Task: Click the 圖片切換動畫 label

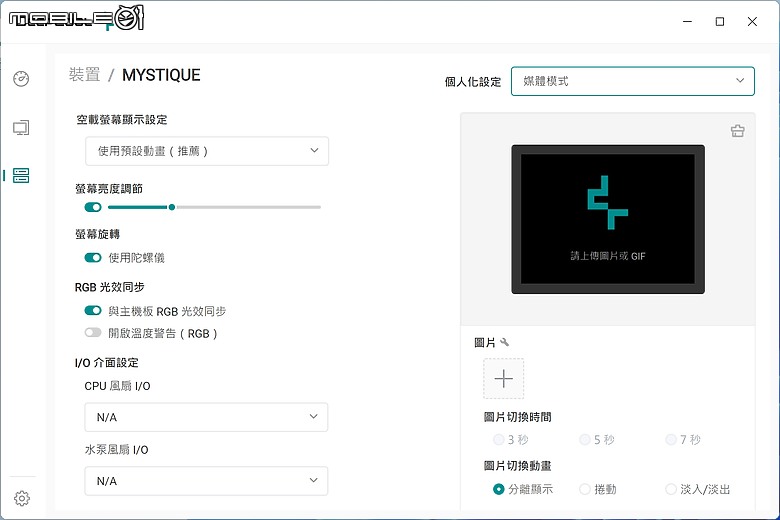Action: coord(517,466)
